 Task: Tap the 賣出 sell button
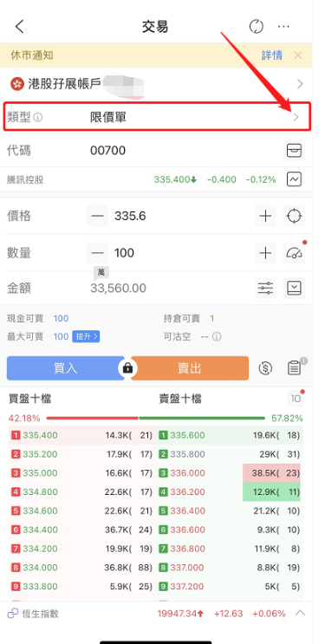click(190, 368)
